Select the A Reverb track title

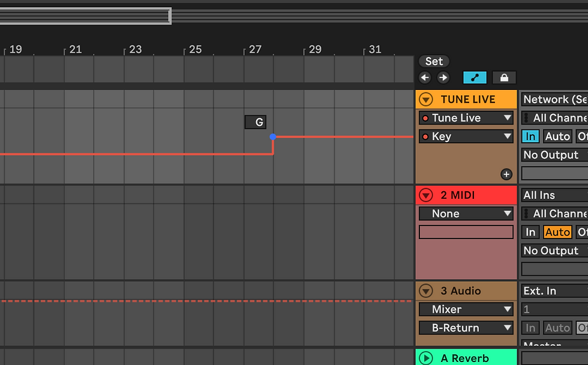tap(464, 358)
